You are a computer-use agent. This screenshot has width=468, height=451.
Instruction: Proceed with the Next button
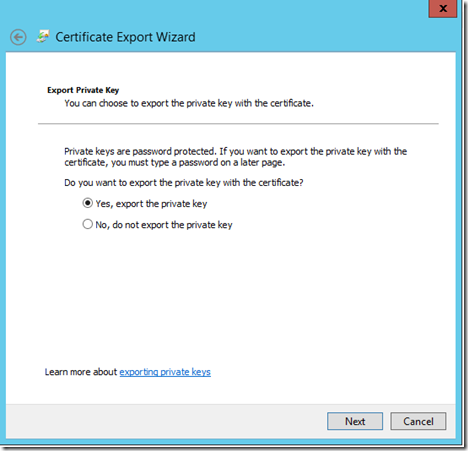tap(355, 421)
